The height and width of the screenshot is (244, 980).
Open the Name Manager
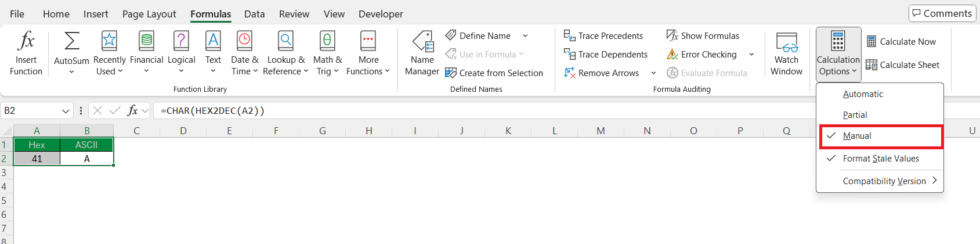(x=422, y=53)
